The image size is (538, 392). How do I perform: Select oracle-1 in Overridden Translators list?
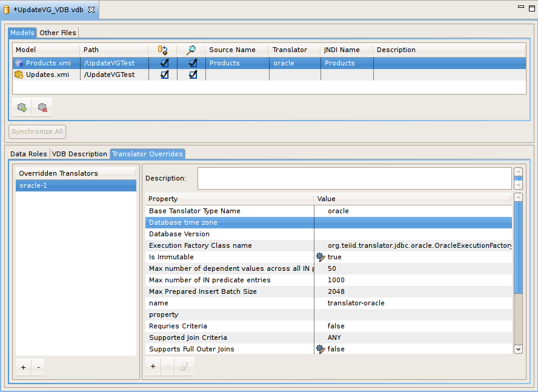[x=76, y=185]
